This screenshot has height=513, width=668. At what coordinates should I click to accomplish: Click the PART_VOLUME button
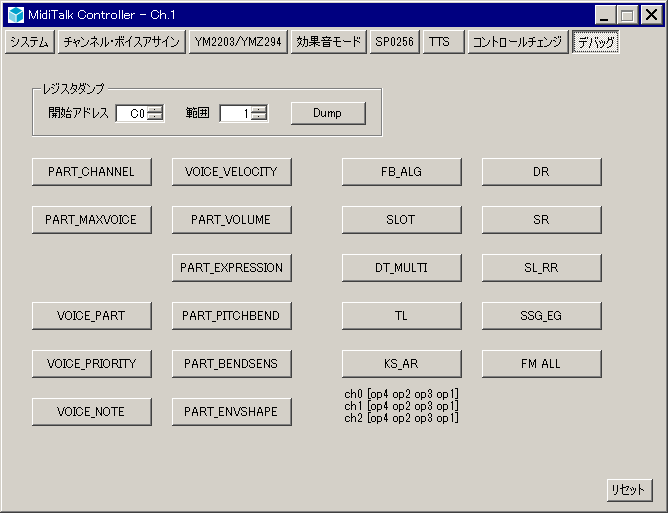pyautogui.click(x=232, y=220)
